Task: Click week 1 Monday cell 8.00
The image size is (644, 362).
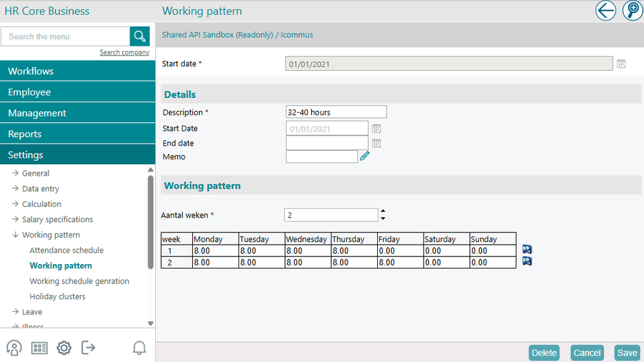Action: click(x=215, y=251)
